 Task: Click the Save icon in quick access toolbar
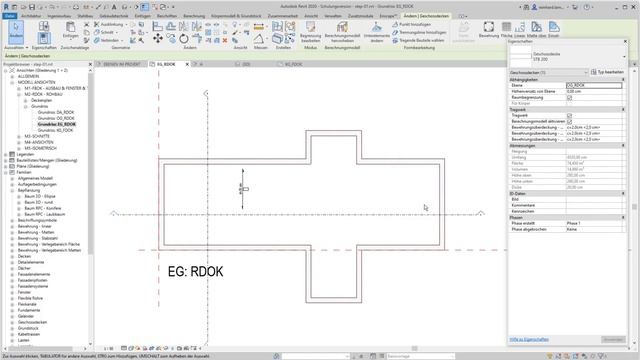tap(32, 7)
